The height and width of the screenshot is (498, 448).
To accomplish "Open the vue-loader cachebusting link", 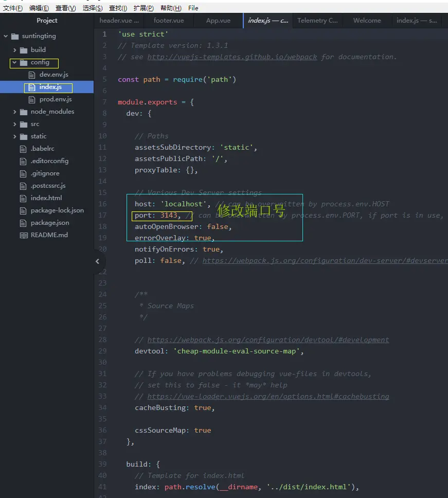I will (268, 397).
